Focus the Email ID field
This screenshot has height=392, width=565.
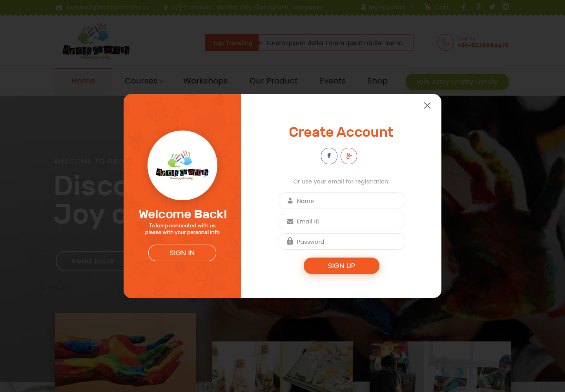[341, 221]
